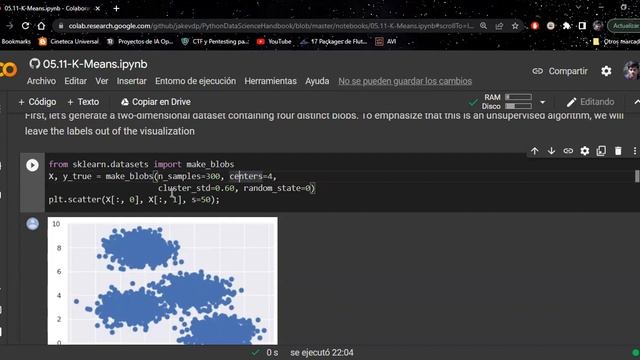Open browser tab search chevron
This screenshot has height=360, width=640.
tap(578, 7)
